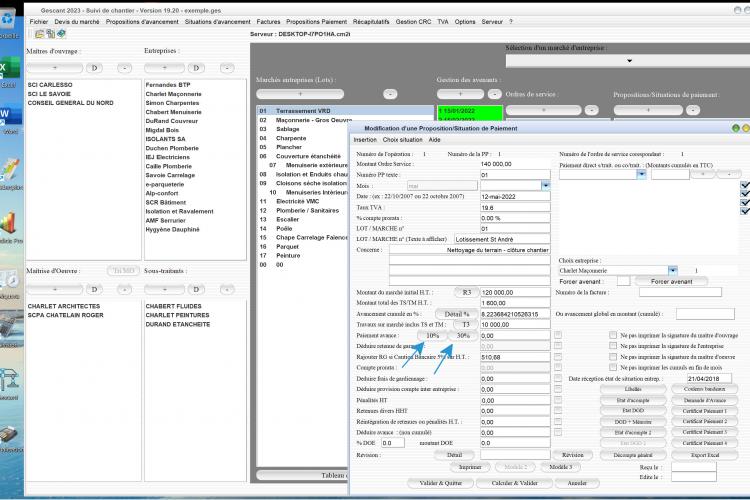750x500 pixels.
Task: Add a Maîtrise d'Oeuvre entry with +
Action: 55,289
